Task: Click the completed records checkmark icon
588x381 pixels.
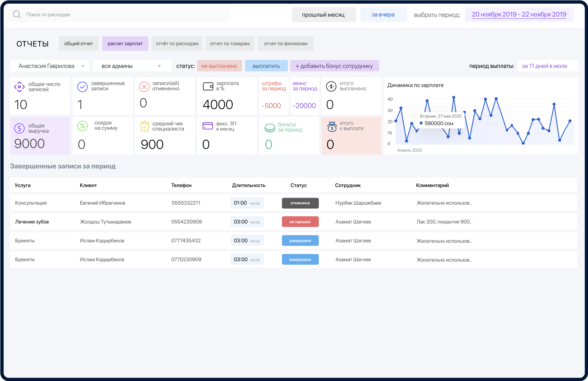Action: 82,87
